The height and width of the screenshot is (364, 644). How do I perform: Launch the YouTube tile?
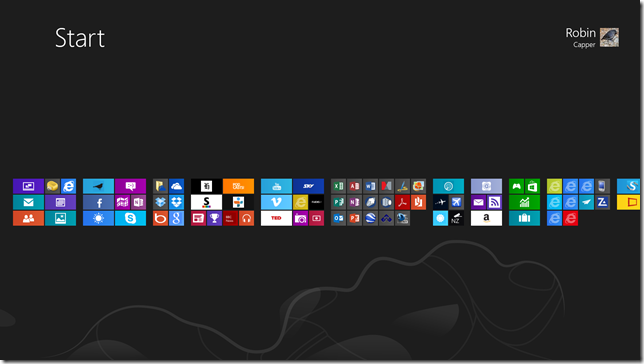(276, 186)
